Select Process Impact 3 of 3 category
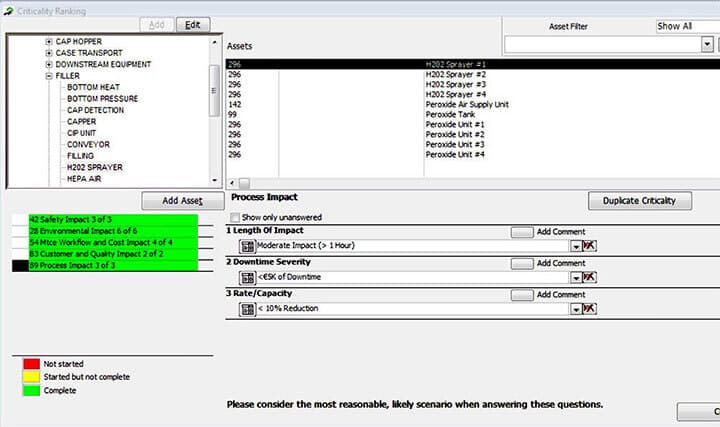This screenshot has width=720, height=427. click(x=113, y=265)
